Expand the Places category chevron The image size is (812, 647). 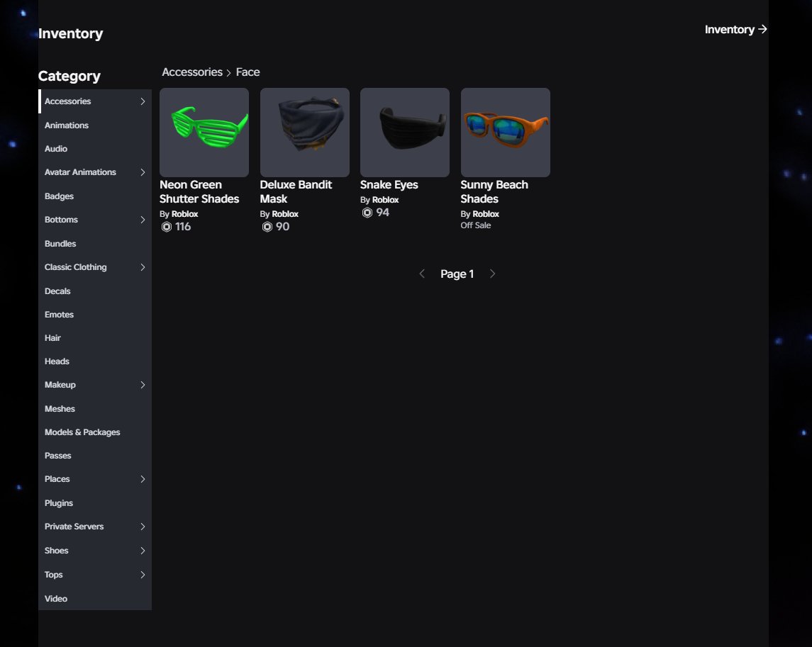143,479
